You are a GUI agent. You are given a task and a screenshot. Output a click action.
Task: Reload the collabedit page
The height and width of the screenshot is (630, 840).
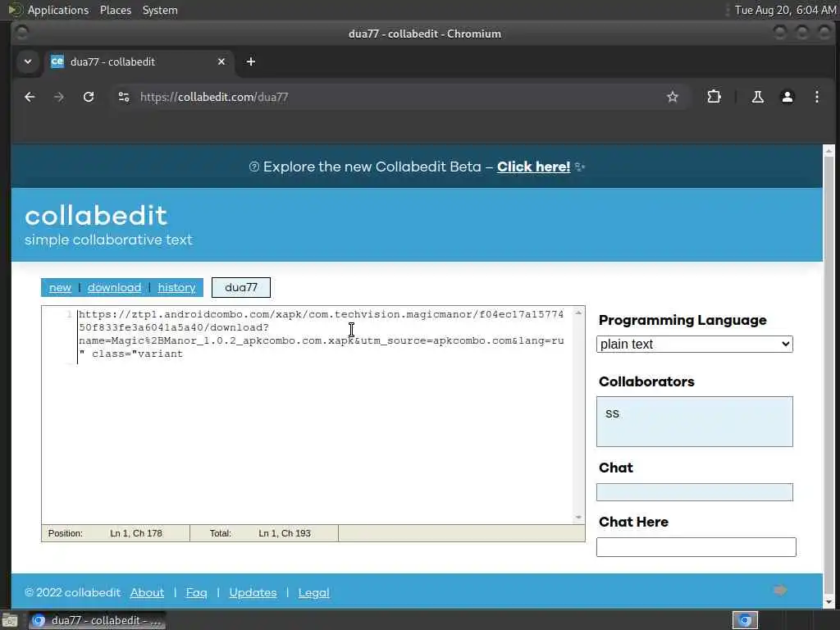(89, 97)
